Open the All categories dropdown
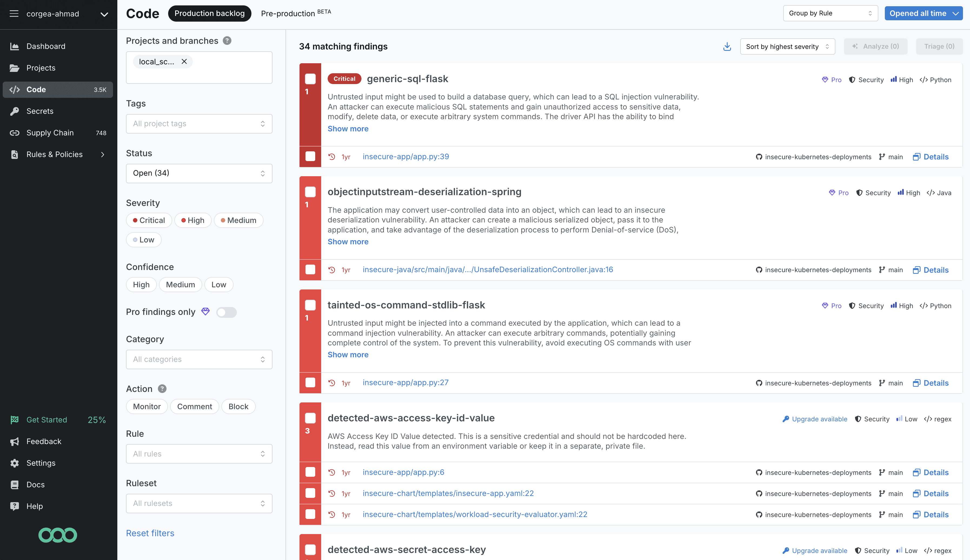The width and height of the screenshot is (970, 560). [x=199, y=359]
